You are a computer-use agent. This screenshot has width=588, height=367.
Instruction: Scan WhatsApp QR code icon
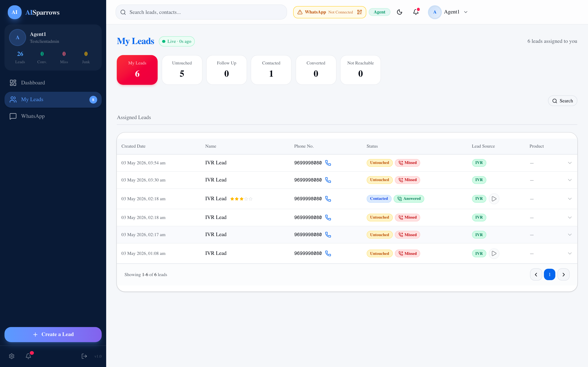(360, 12)
